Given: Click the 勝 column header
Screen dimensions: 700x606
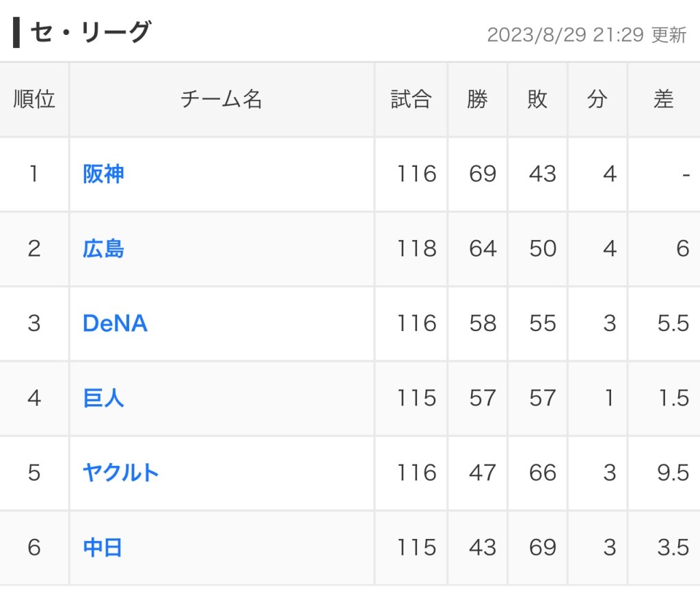Looking at the screenshot, I should 477,100.
